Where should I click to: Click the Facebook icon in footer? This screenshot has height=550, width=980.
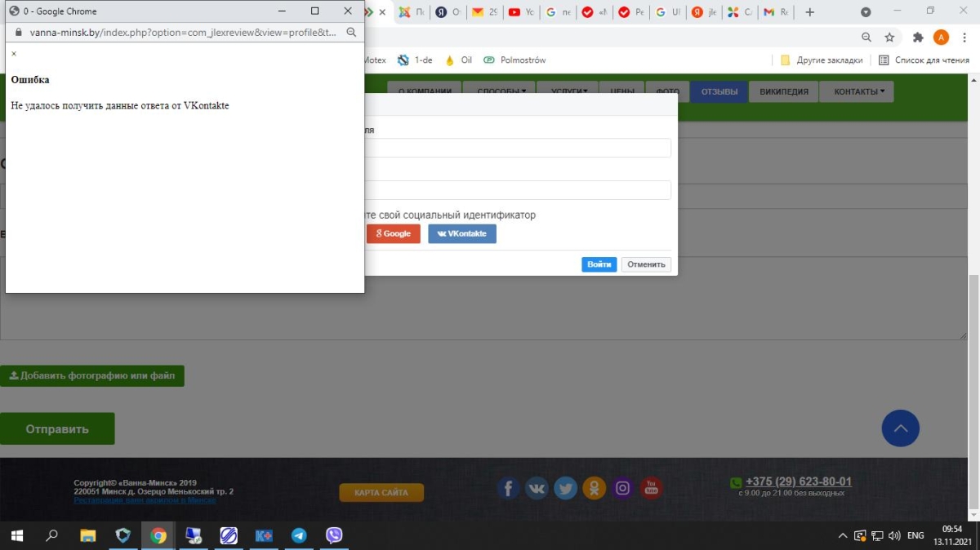(508, 488)
